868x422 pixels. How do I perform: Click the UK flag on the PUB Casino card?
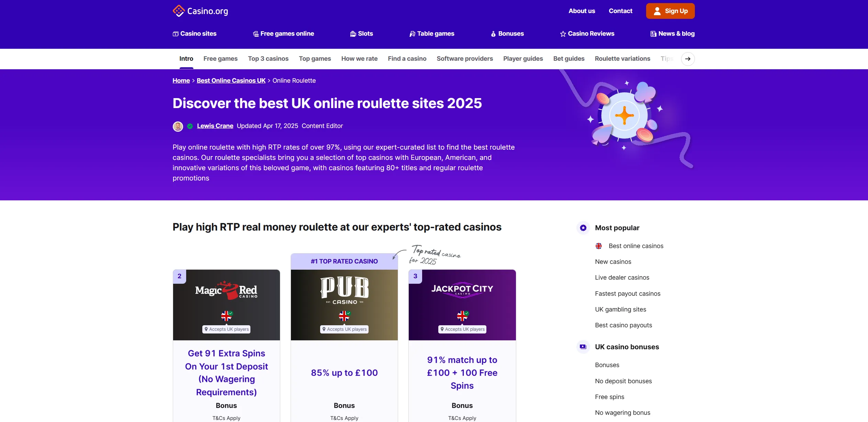tap(344, 316)
